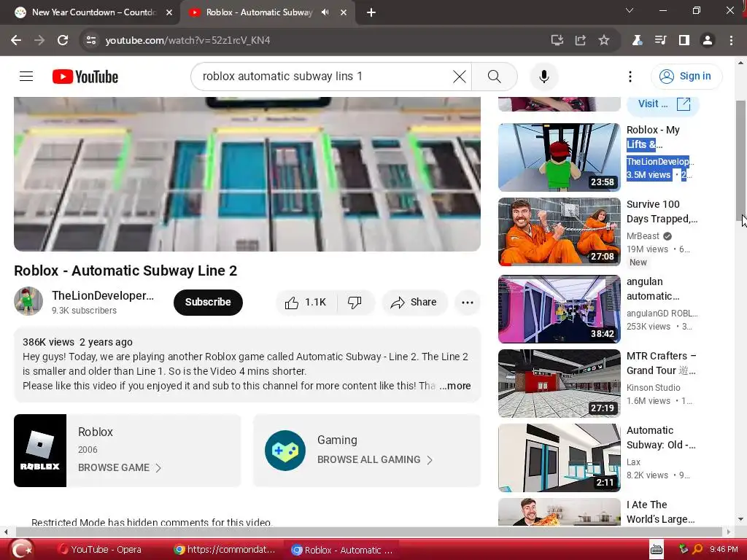Open TheLionDeveloper channel name link

pos(103,296)
